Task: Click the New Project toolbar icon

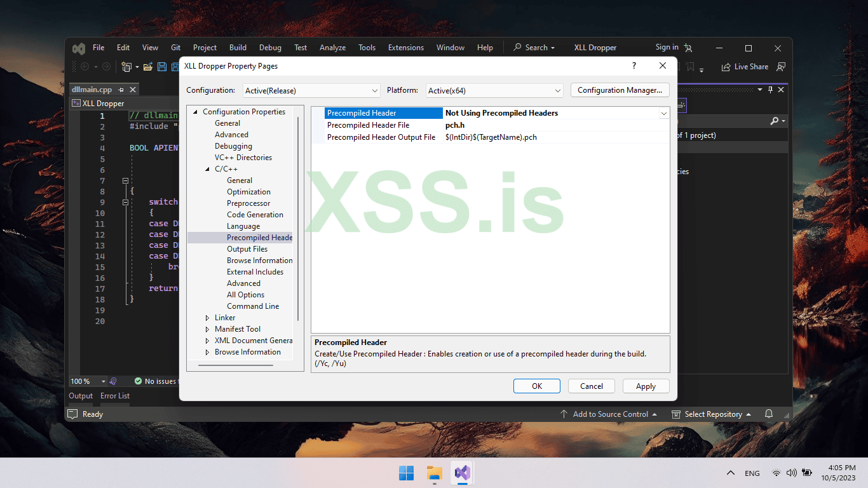Action: (x=126, y=67)
